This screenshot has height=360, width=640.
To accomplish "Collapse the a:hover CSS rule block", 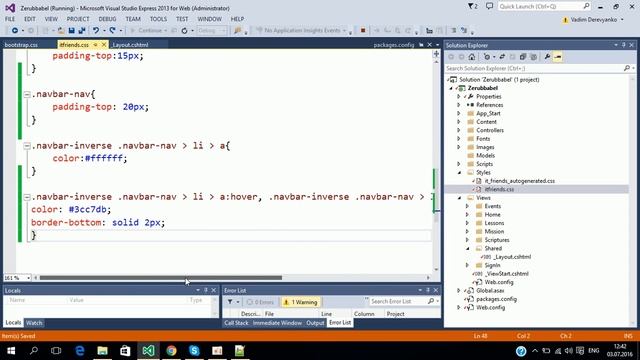I will coord(27,197).
